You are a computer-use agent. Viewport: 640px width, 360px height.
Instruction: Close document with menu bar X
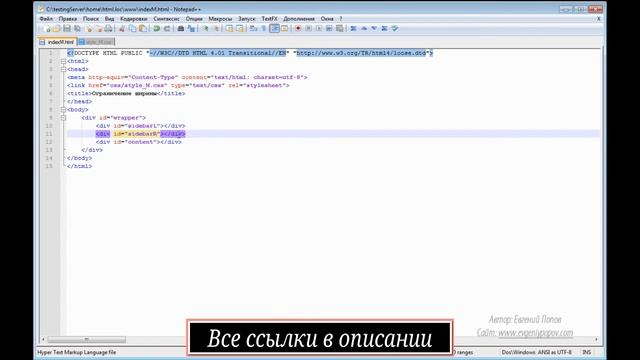(599, 19)
